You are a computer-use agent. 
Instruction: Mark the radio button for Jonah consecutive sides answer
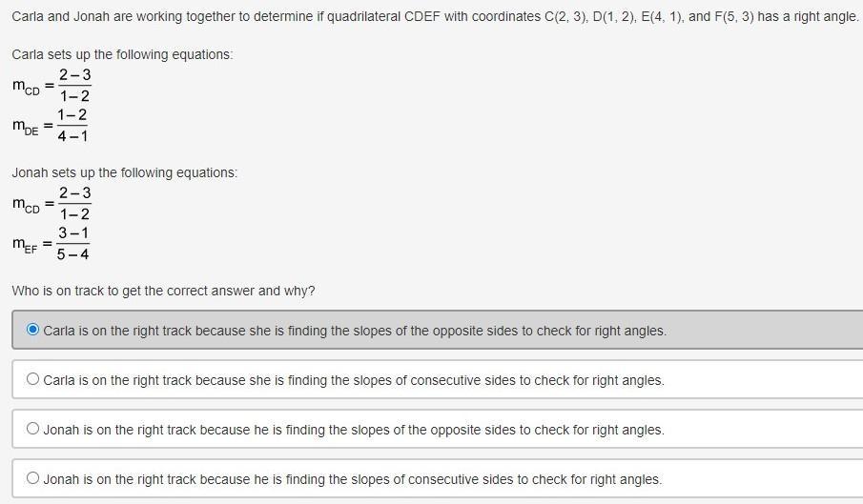click(x=33, y=478)
